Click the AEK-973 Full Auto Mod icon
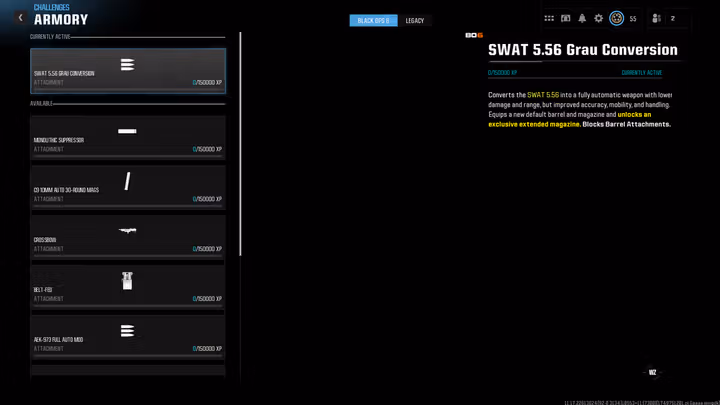The width and height of the screenshot is (720, 405). [127, 331]
